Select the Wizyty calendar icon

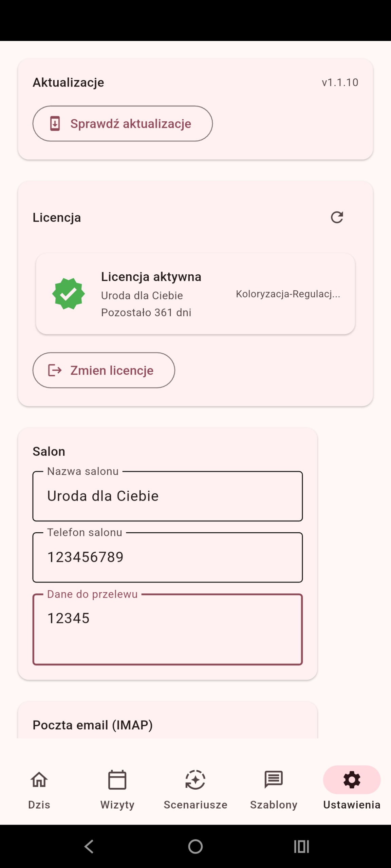click(x=117, y=780)
